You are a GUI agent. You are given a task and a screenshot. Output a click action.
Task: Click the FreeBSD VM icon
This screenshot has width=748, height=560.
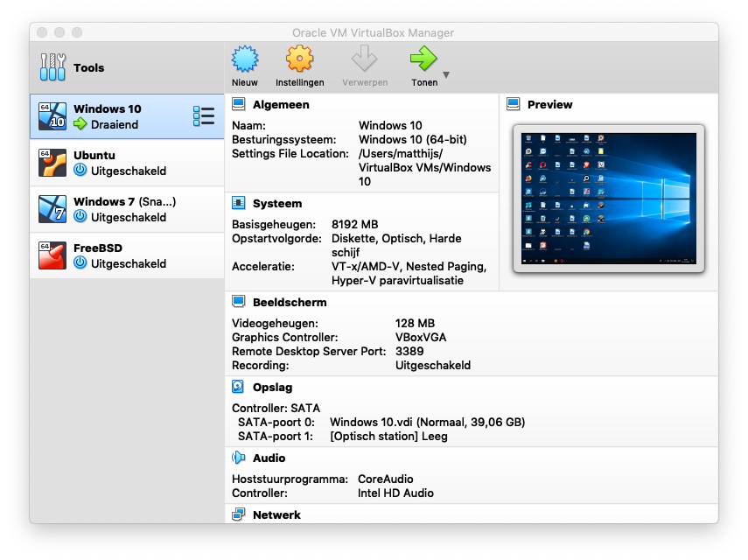52,255
